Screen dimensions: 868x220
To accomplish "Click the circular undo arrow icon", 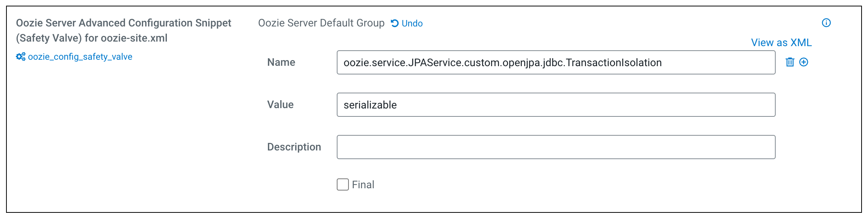I will point(395,23).
